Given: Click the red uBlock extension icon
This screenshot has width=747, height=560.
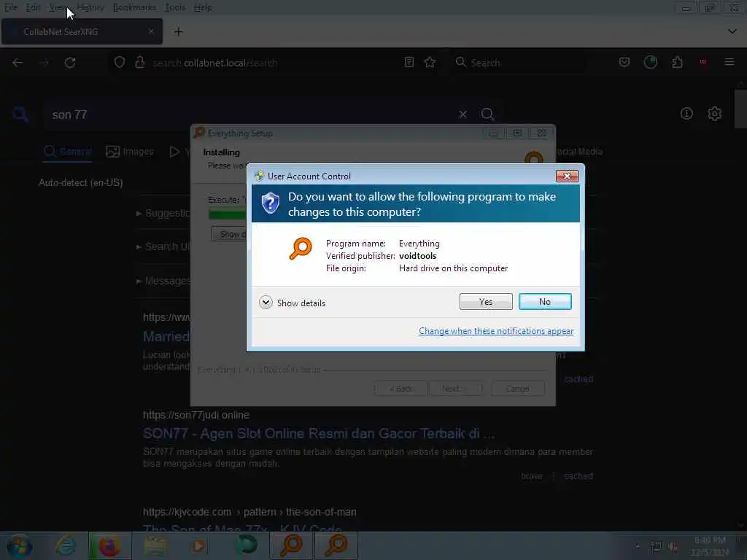Looking at the screenshot, I should 703,63.
